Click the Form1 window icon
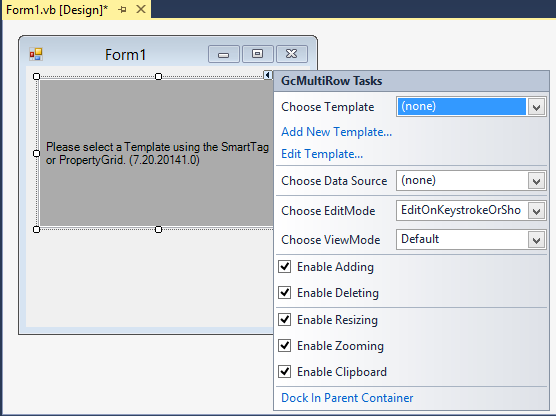 pyautogui.click(x=36, y=55)
